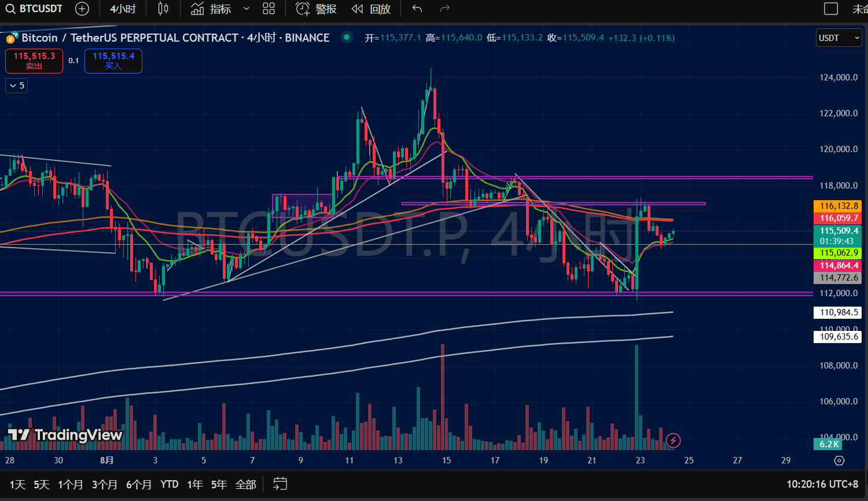
Task: Open the candlestick chart style menu
Action: [163, 9]
